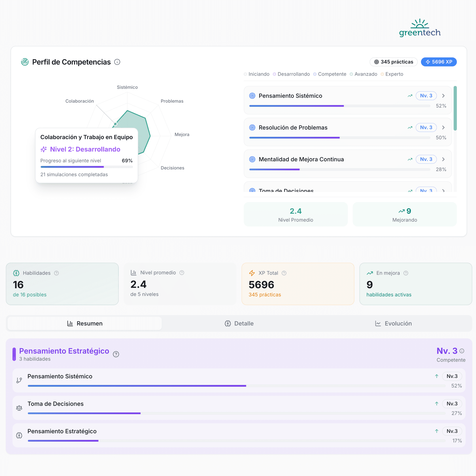Screen dimensions: 476x476
Task: Click info icon next to Perfil de Competencias
Action: pyautogui.click(x=117, y=62)
